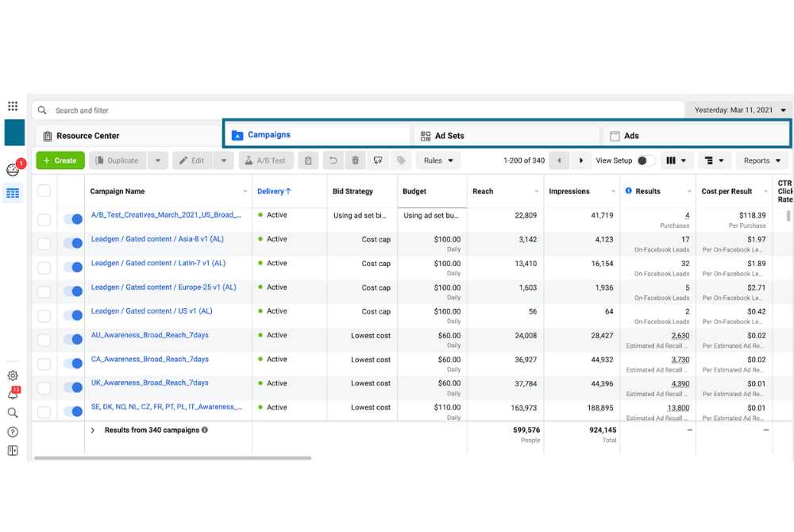The image size is (794, 532).
Task: Go to next page of campaigns
Action: (581, 160)
